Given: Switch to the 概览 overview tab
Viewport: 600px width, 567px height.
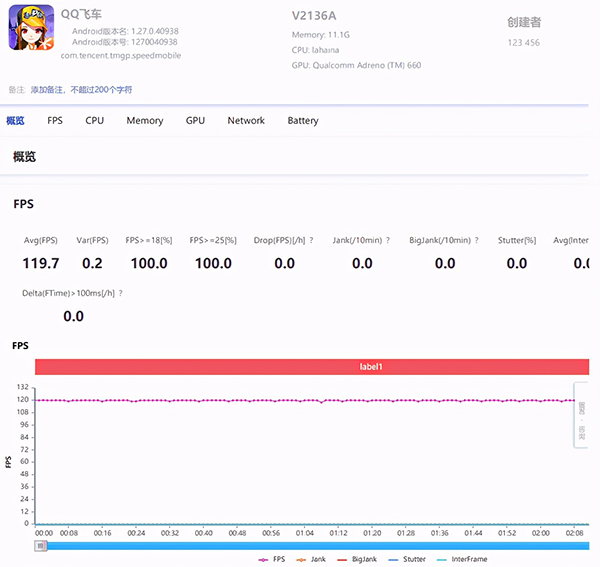Looking at the screenshot, I should (x=15, y=121).
